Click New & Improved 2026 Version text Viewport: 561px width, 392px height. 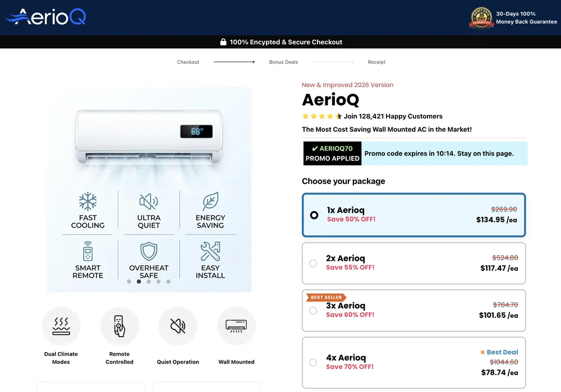pyautogui.click(x=347, y=85)
